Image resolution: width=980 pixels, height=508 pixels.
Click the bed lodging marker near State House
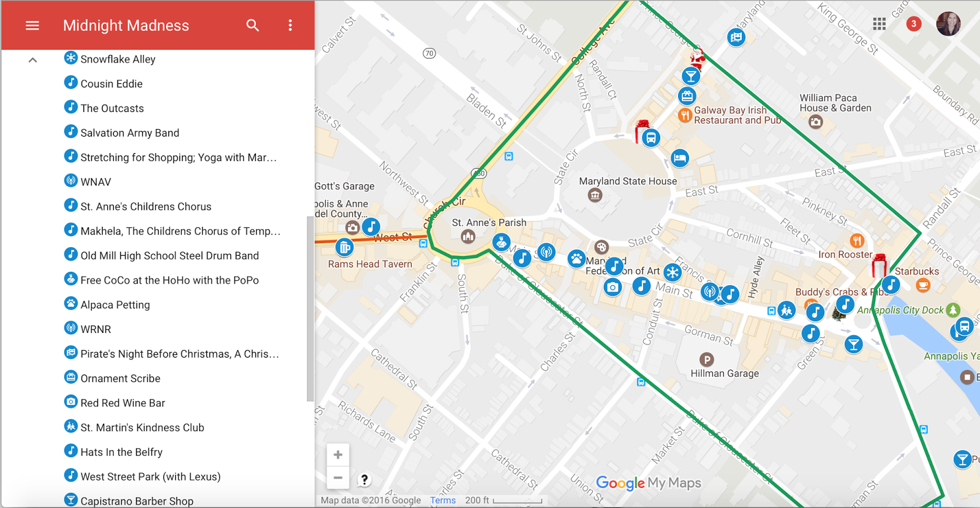pyautogui.click(x=679, y=158)
